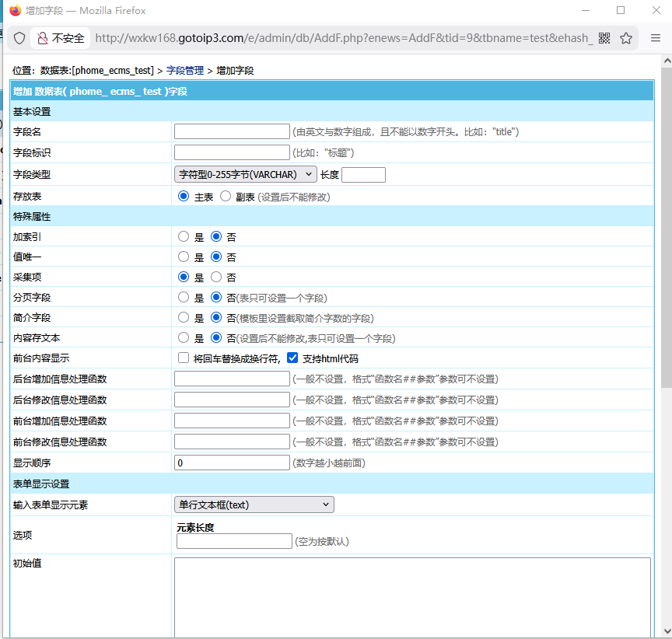Image resolution: width=672 pixels, height=639 pixels.
Task: Click the 前台内容显示 row label
Action: [41, 358]
